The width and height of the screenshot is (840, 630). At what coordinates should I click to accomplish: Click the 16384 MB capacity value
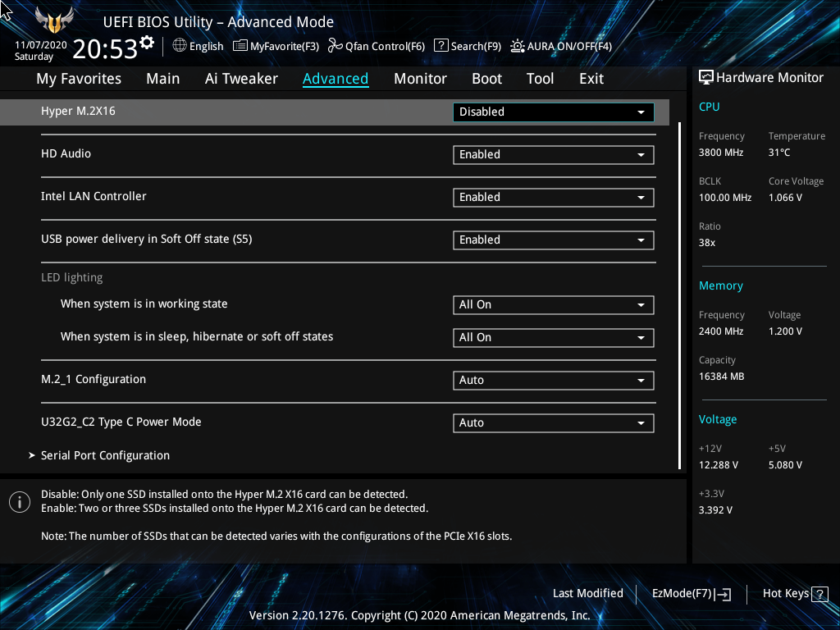(x=721, y=377)
